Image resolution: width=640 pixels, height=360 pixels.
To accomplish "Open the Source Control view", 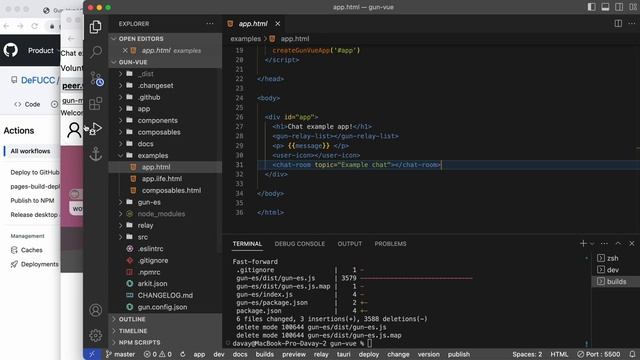I will click(96, 78).
